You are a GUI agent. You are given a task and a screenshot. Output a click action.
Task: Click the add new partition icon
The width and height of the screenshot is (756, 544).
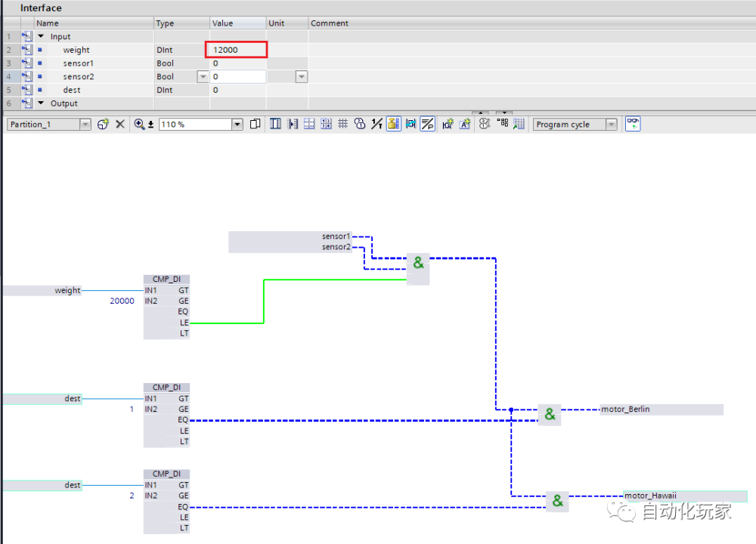(103, 125)
